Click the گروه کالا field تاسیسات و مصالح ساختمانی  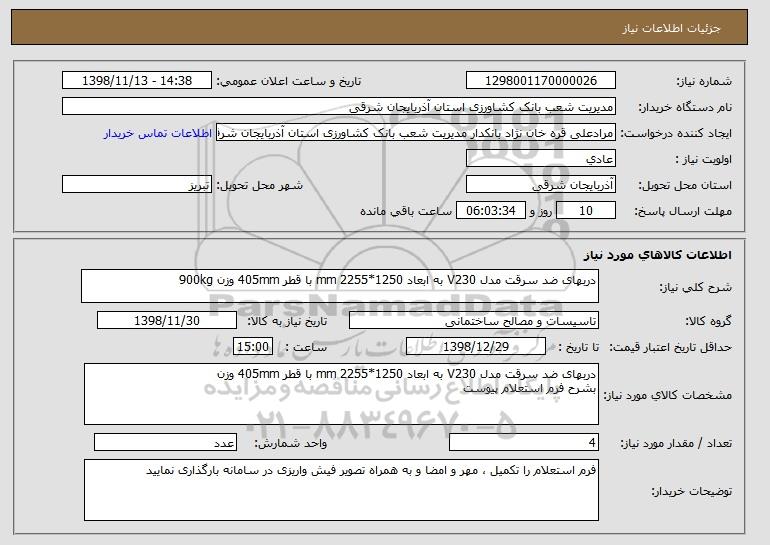(x=474, y=321)
